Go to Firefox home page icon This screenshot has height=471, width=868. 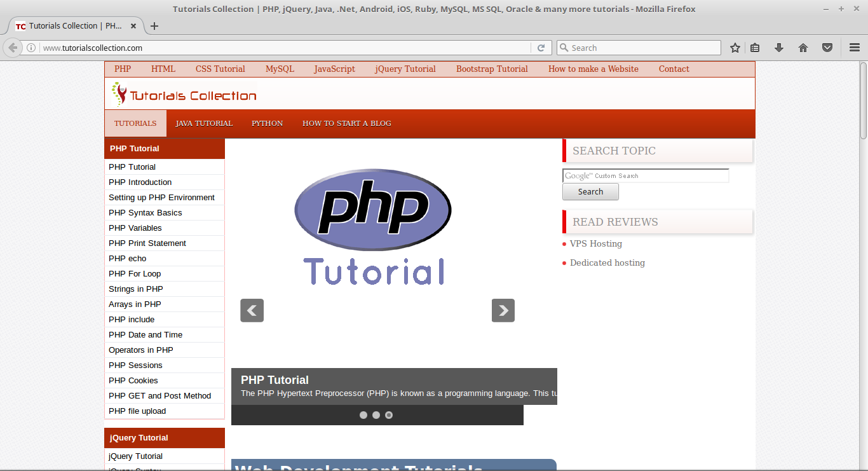click(803, 48)
